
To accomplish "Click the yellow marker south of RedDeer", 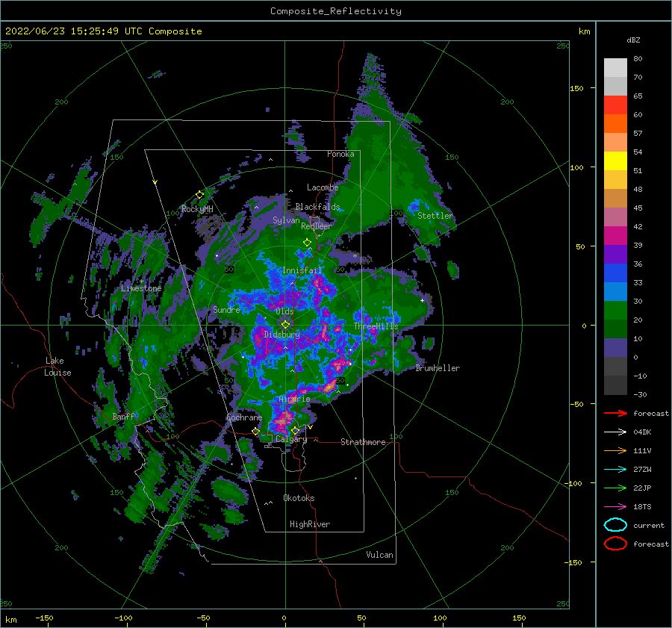I will coord(307,243).
